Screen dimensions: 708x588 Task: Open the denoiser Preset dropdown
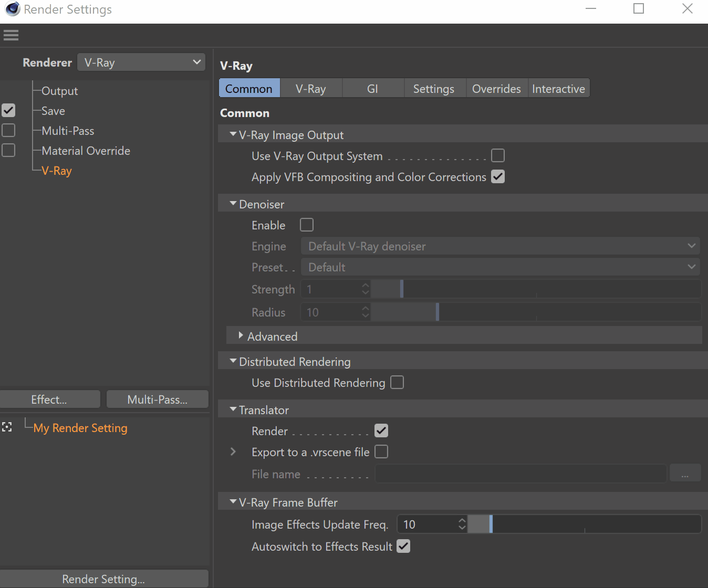tap(501, 267)
